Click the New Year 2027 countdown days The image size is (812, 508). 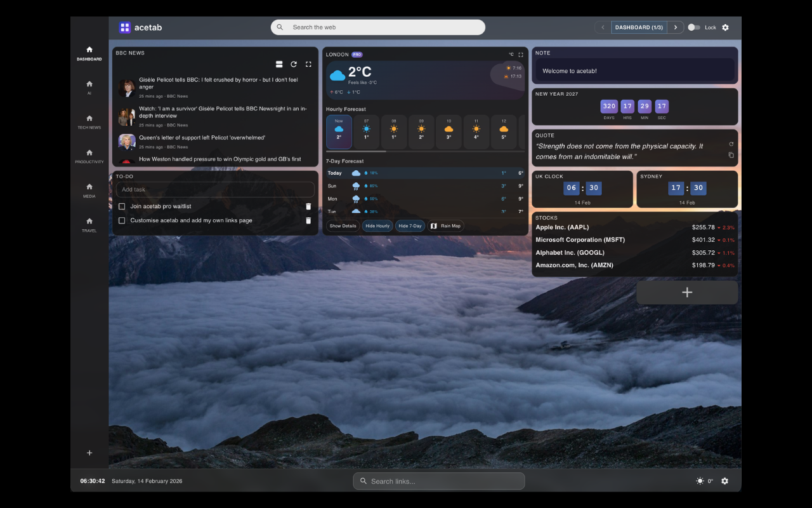pos(609,106)
